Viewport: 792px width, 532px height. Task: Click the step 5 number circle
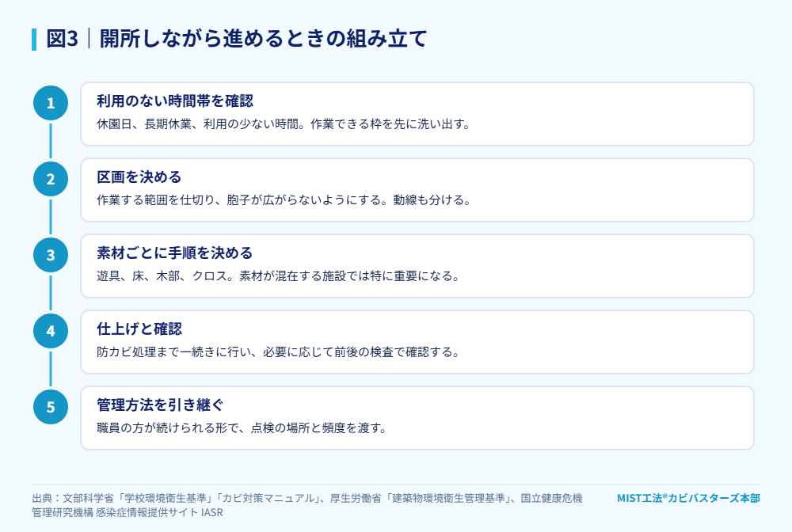pos(51,407)
